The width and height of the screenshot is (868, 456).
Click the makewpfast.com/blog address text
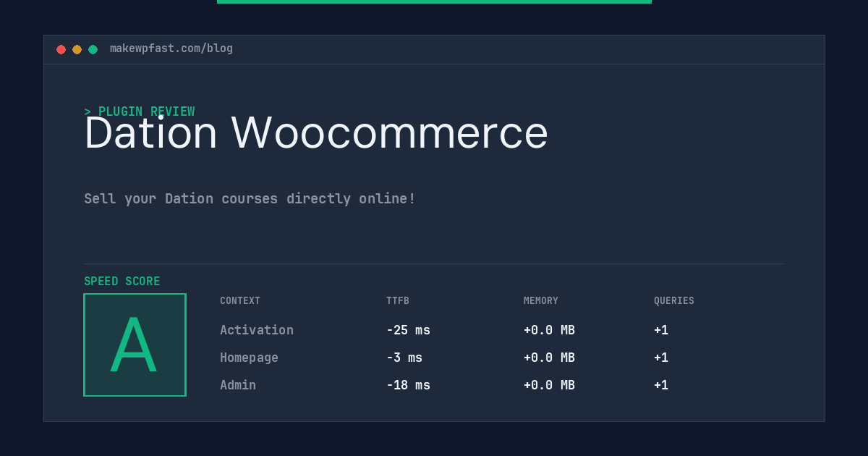pyautogui.click(x=171, y=48)
